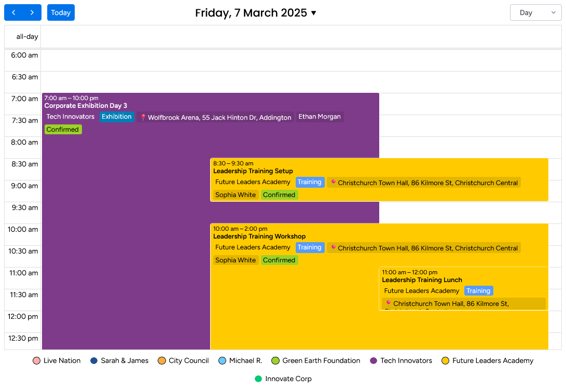Click the 6:00 am time slot
The image size is (566, 392).
pyautogui.click(x=301, y=60)
